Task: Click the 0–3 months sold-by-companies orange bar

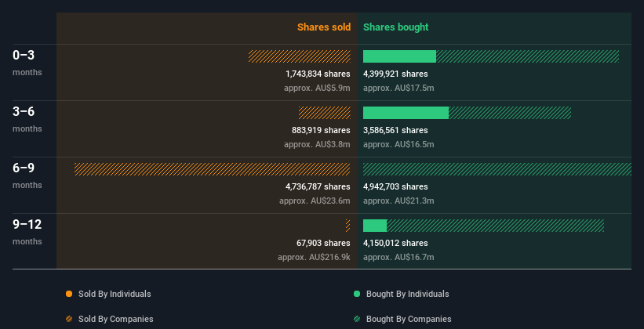Action: coord(300,56)
